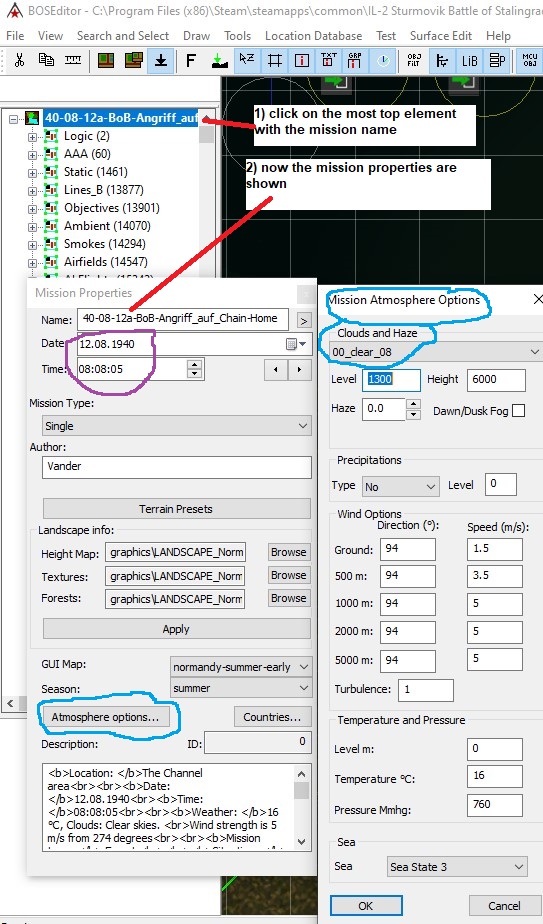
Task: Collapse the root mission tree node
Action: pyautogui.click(x=14, y=119)
